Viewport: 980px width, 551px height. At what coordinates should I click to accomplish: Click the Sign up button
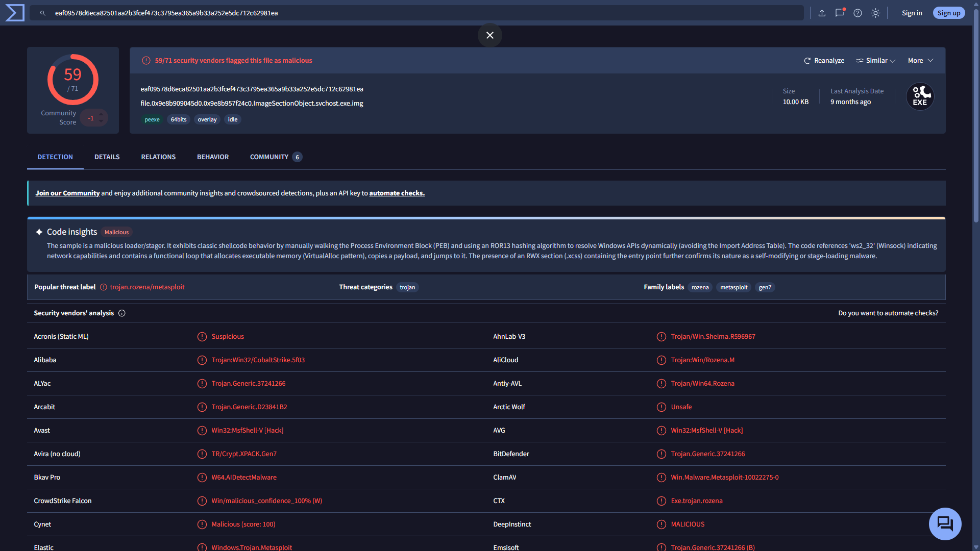click(949, 13)
